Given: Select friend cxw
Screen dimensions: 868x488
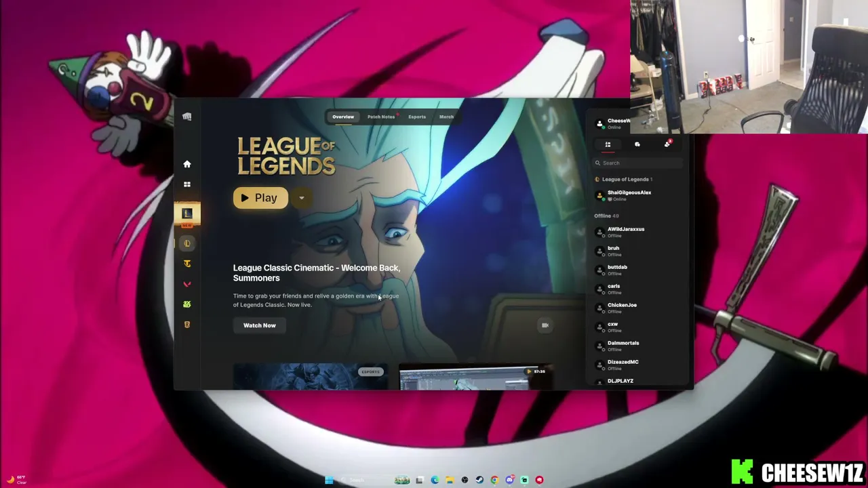Looking at the screenshot, I should [639, 327].
